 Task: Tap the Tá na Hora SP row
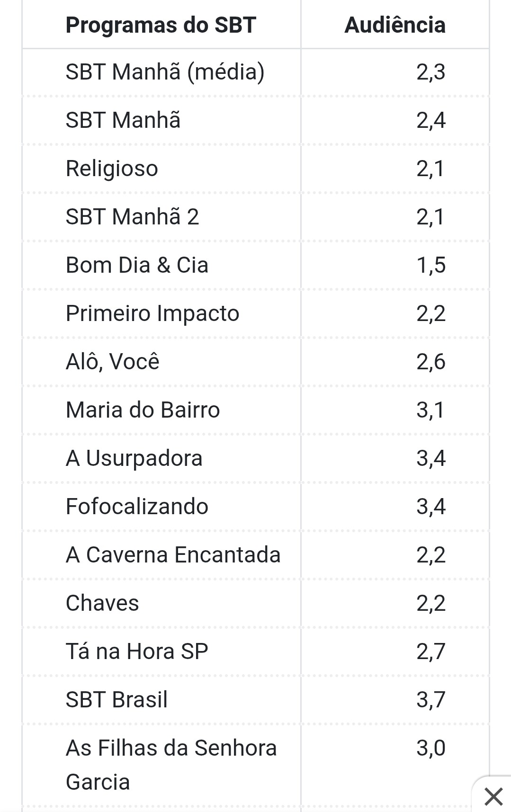coord(256,651)
